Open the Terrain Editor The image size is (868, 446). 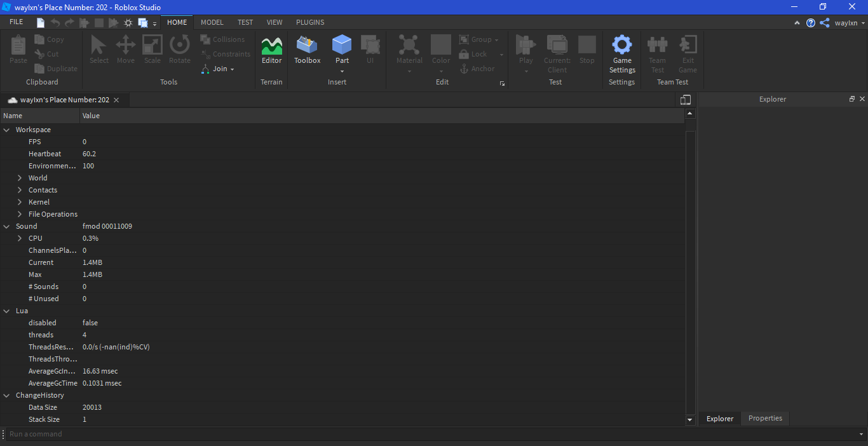point(272,50)
